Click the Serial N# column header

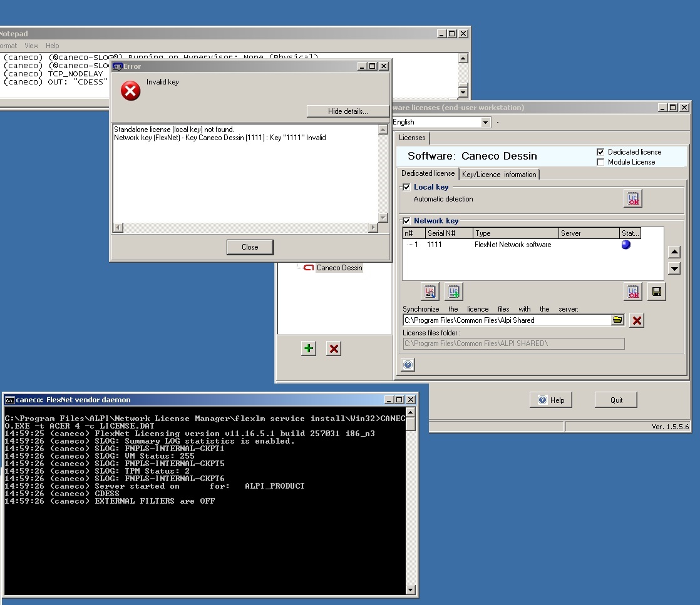pos(449,233)
